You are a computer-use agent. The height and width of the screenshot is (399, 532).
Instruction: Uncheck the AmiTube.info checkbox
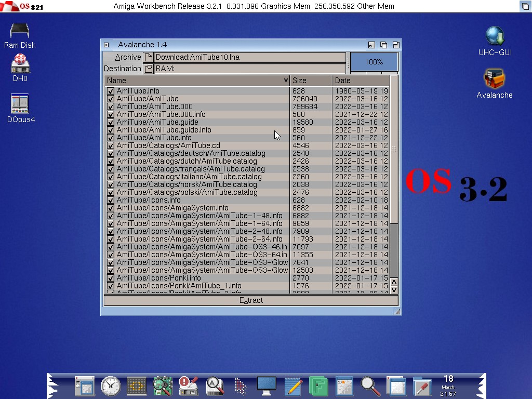[111, 91]
